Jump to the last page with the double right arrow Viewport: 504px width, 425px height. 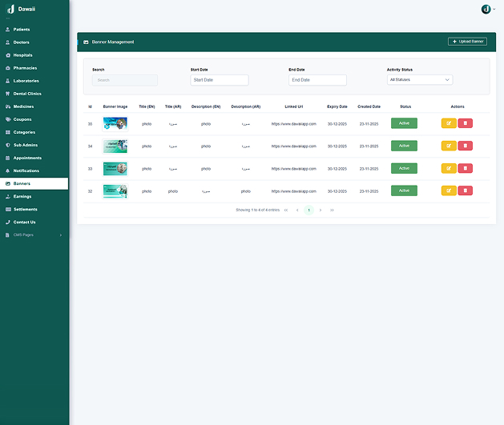point(332,210)
